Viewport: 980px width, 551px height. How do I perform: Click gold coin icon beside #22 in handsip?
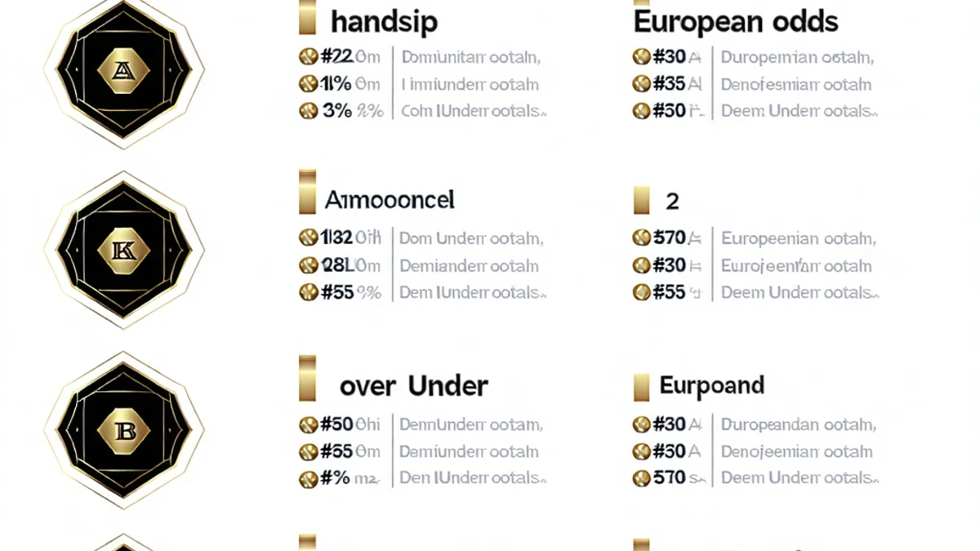point(309,57)
